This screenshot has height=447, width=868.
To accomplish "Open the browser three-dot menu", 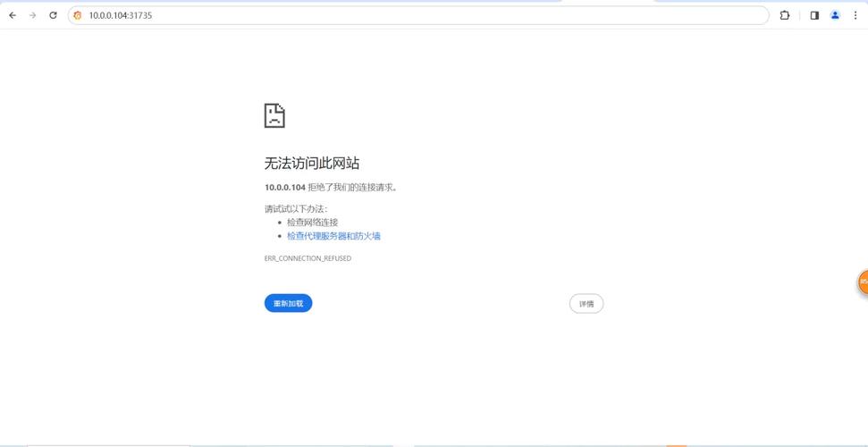I will (x=855, y=15).
